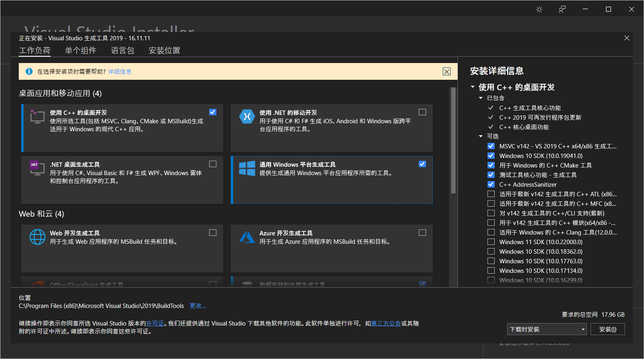Check the C++ MFC for v142 option
Screen dimensions: 644x359
coord(491,203)
